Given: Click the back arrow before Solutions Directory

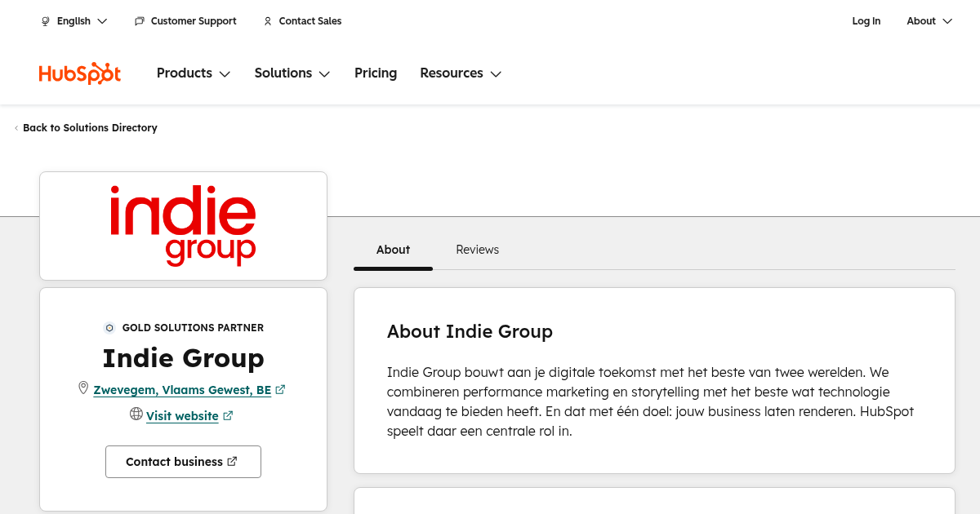Looking at the screenshot, I should [x=16, y=128].
